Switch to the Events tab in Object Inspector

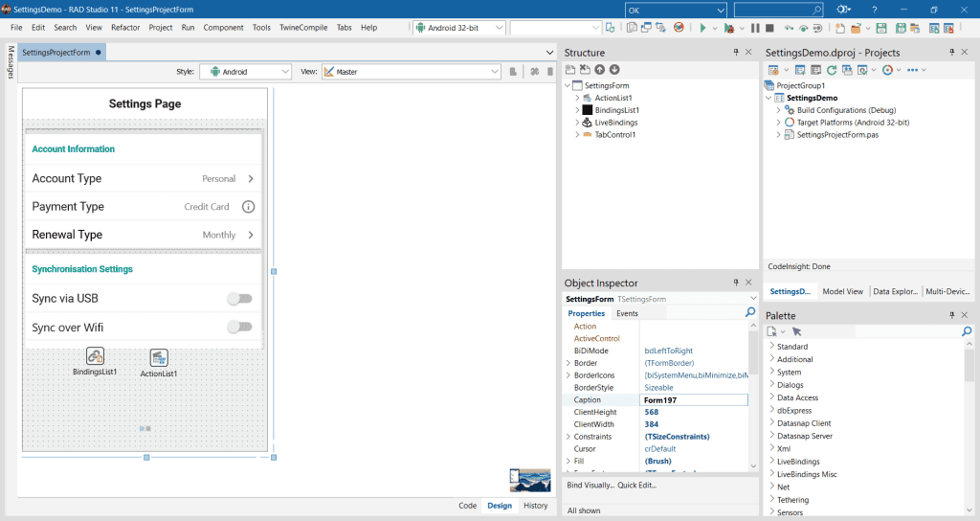[627, 313]
